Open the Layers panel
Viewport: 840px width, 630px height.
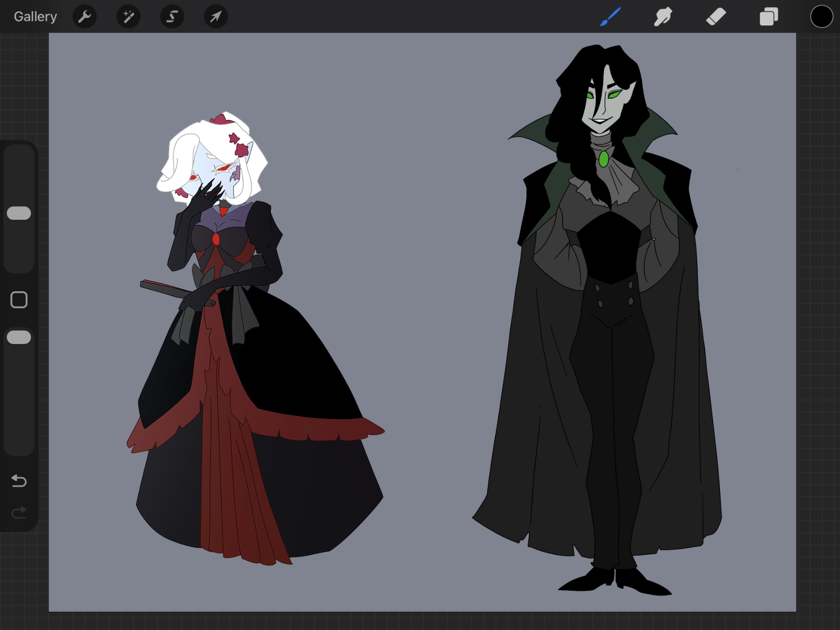pyautogui.click(x=769, y=17)
